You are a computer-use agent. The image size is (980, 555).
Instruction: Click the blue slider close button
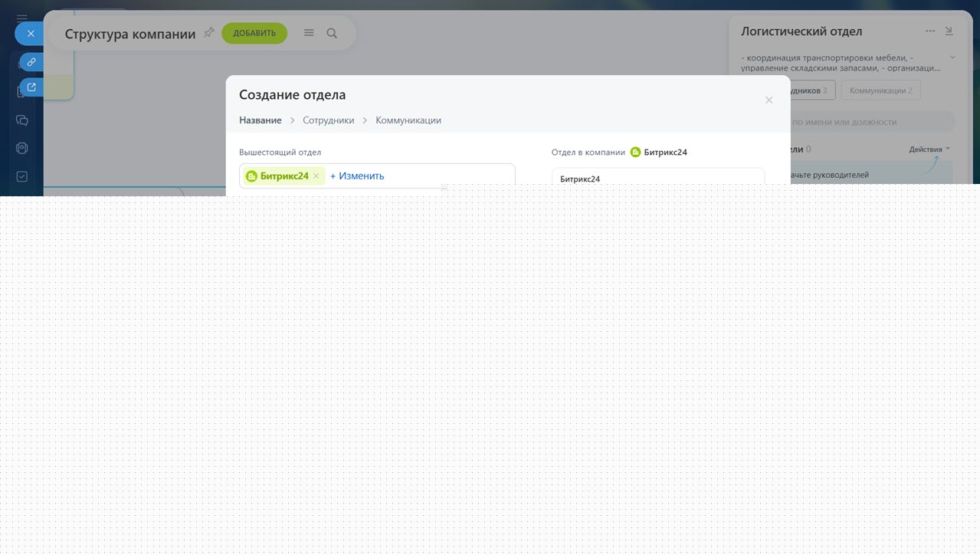point(31,34)
